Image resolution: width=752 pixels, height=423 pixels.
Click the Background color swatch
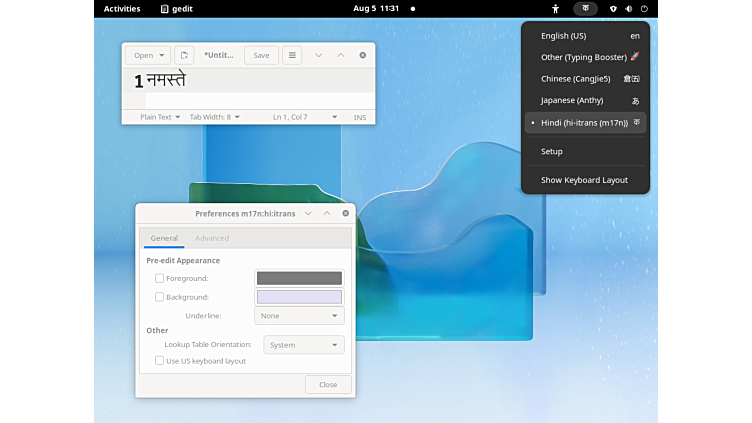299,297
